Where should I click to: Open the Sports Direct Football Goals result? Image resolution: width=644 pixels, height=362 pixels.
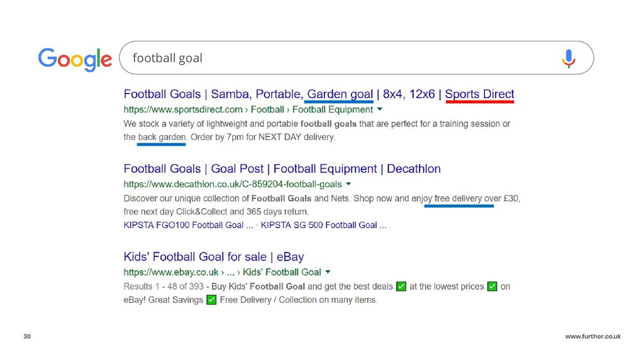pos(319,94)
